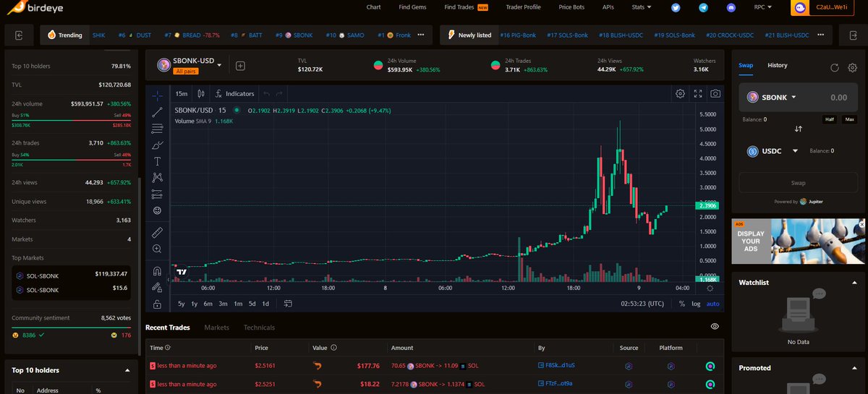Viewport: 868px width, 394px height.
Task: Open the Display Your Ads banner
Action: 799,241
